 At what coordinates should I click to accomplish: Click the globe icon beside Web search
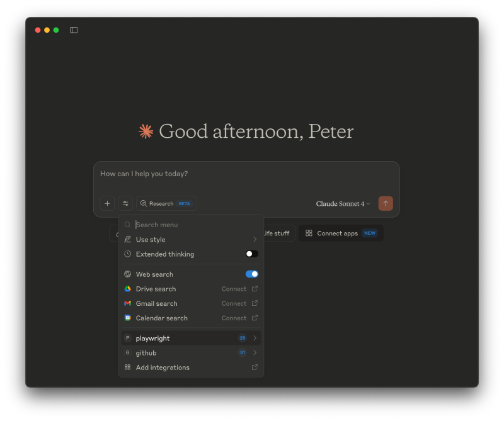pyautogui.click(x=128, y=274)
